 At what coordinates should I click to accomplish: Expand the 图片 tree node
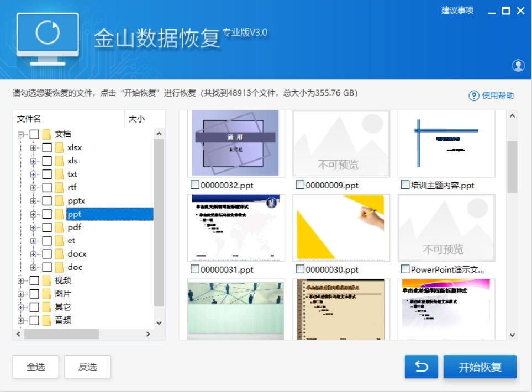click(21, 294)
